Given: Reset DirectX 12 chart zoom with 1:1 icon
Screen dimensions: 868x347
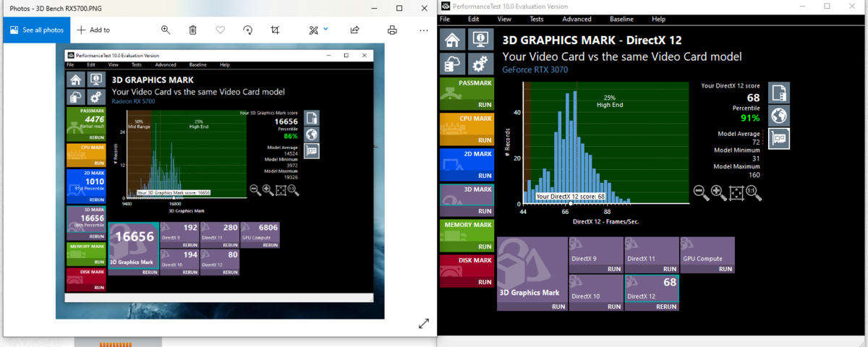Looking at the screenshot, I should click(752, 192).
